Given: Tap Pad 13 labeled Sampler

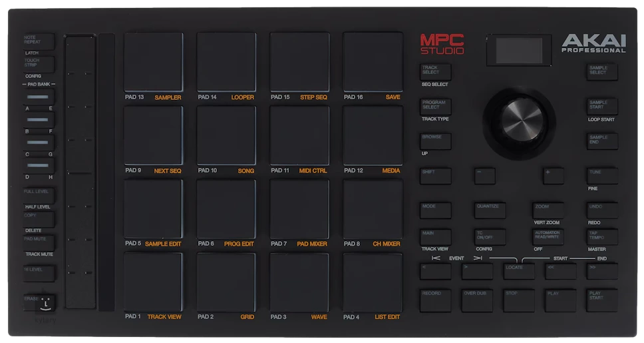Looking at the screenshot, I should (153, 62).
